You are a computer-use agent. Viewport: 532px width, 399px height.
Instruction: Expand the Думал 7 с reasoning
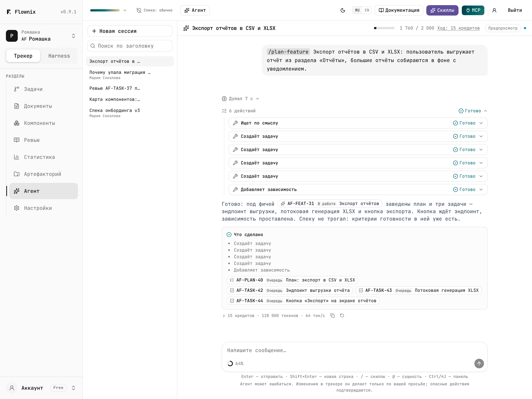[x=240, y=99]
